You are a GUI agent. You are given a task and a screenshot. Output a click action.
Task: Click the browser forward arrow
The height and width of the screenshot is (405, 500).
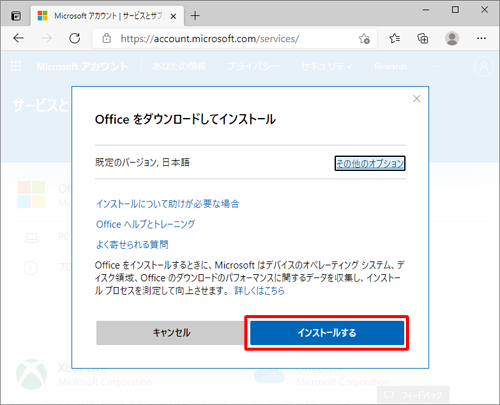click(46, 38)
